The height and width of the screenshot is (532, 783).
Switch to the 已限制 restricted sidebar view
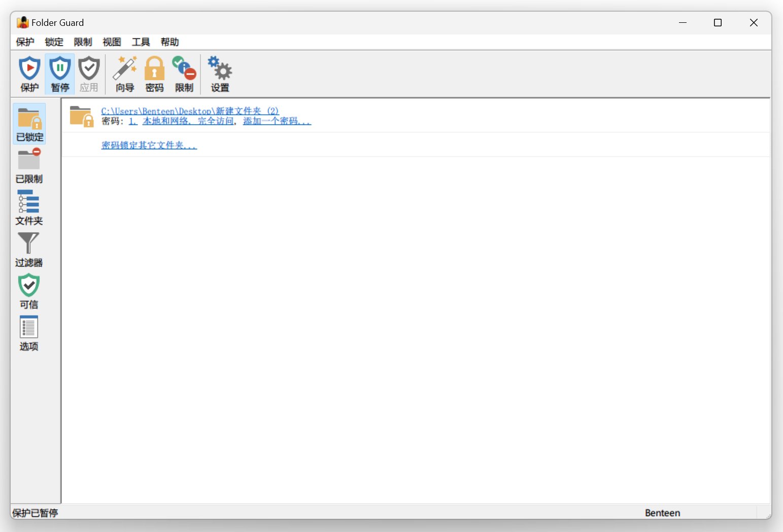[29, 166]
